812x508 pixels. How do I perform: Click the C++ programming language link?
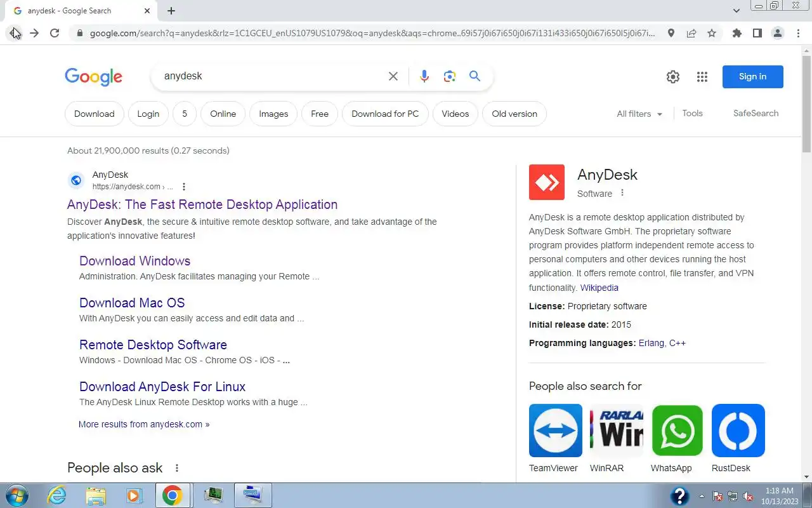click(x=678, y=343)
